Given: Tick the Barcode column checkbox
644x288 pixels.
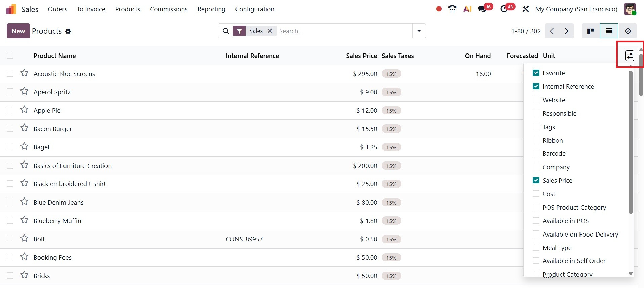Looking at the screenshot, I should [536, 153].
